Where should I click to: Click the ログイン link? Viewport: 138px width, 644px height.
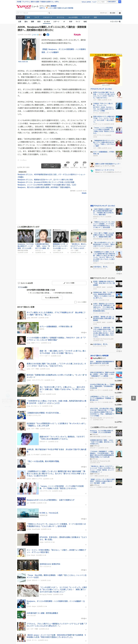coord(42,8)
